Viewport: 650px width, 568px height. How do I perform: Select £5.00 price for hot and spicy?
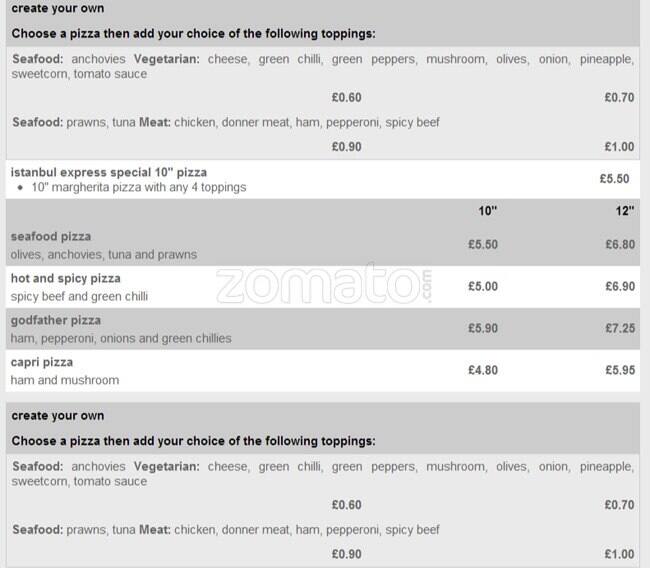483,286
